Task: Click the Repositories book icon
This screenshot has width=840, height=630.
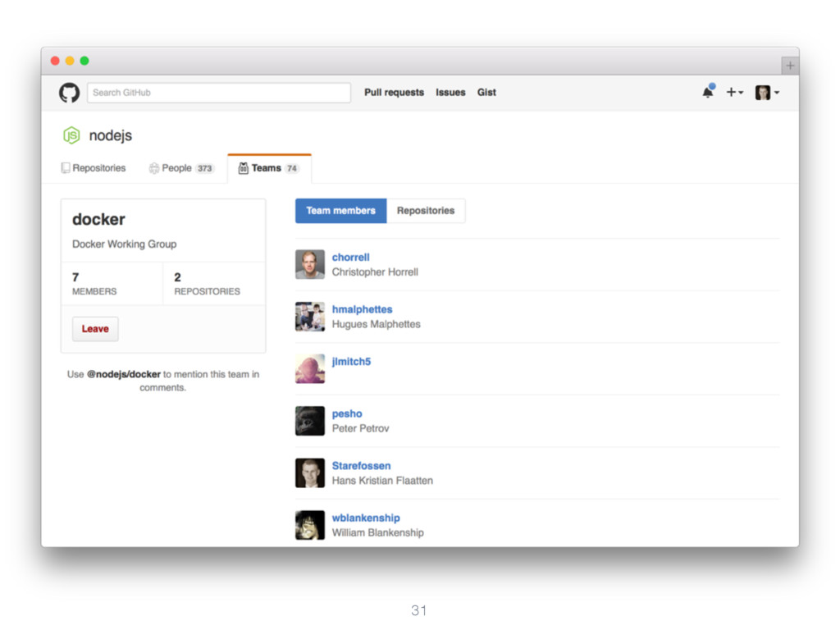Action: (x=66, y=168)
